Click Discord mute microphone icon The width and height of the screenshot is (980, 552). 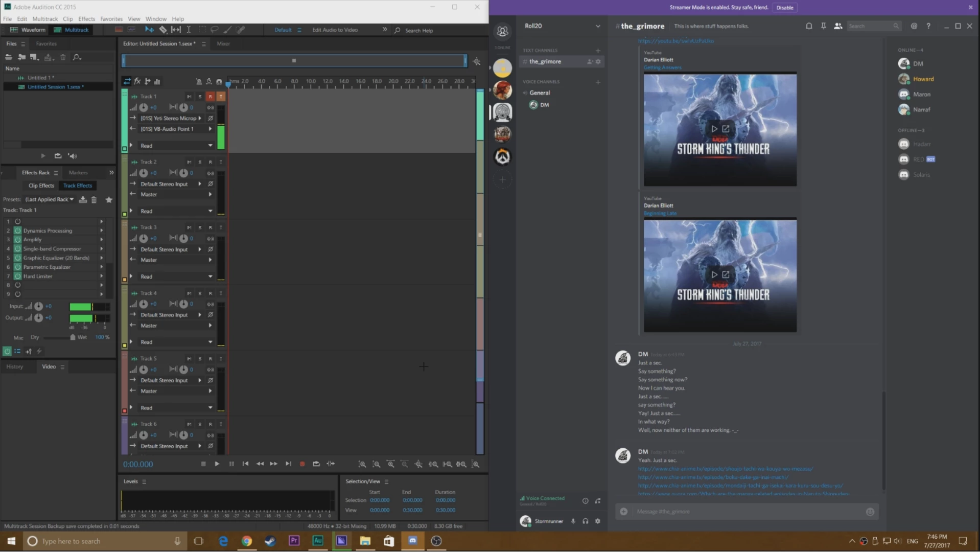[x=573, y=521]
